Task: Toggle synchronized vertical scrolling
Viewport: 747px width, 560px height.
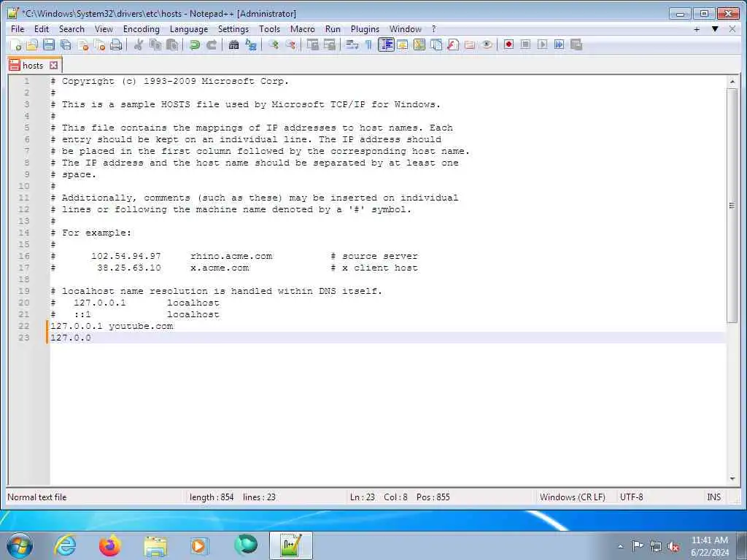Action: pos(312,44)
